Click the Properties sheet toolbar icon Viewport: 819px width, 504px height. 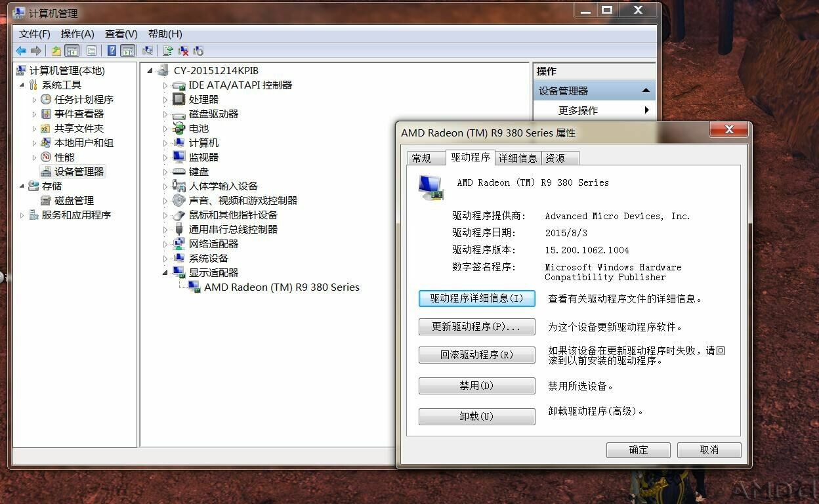coord(91,51)
